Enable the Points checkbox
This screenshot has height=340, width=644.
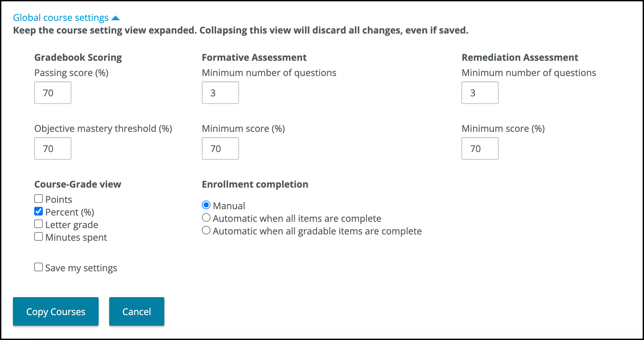tap(39, 199)
